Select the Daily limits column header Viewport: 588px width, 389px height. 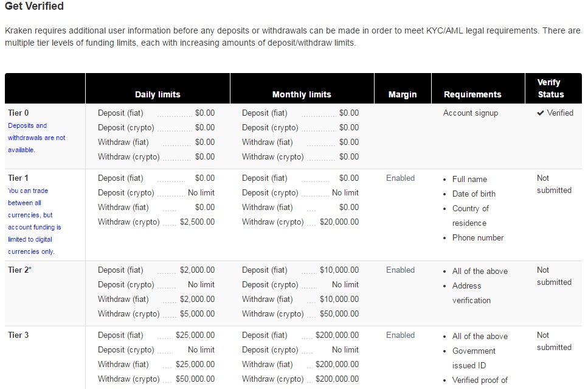click(157, 94)
